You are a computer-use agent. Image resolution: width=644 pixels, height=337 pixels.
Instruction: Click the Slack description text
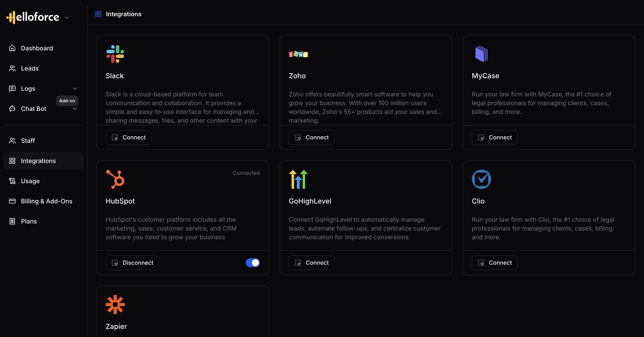[182, 107]
